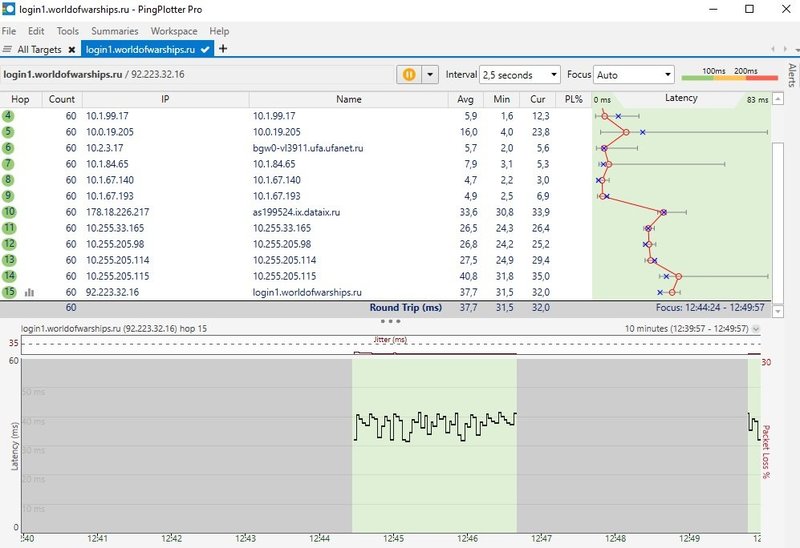800x548 pixels.
Task: Select hop 15 green circle icon
Action: pos(9,292)
